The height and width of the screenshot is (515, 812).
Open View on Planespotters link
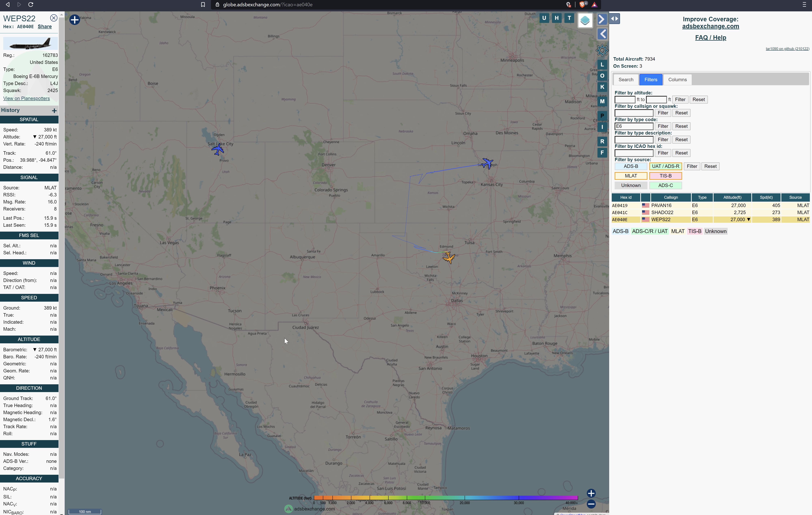coord(26,98)
